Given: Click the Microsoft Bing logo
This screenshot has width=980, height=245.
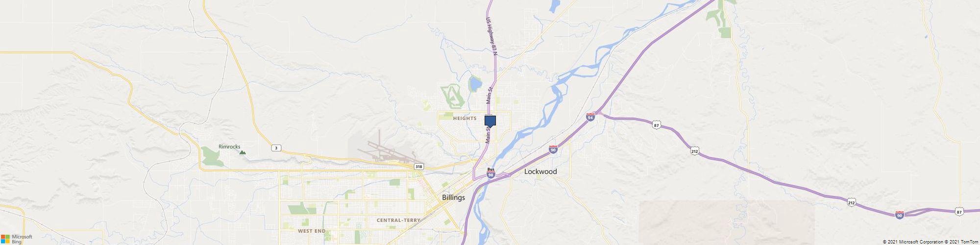Looking at the screenshot, I should click(x=16, y=239).
